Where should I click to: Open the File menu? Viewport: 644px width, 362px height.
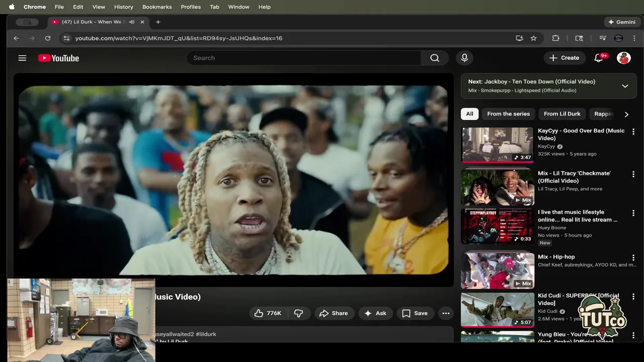click(x=59, y=7)
